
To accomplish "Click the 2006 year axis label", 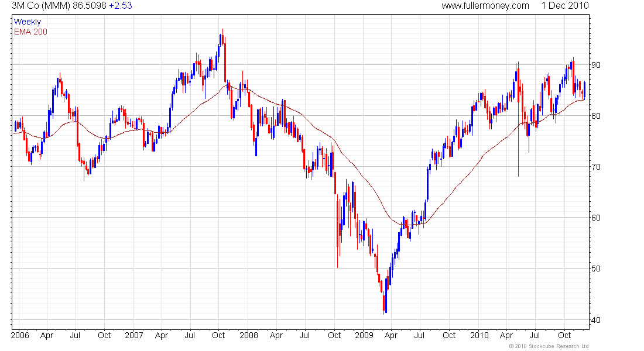I will [x=20, y=335].
